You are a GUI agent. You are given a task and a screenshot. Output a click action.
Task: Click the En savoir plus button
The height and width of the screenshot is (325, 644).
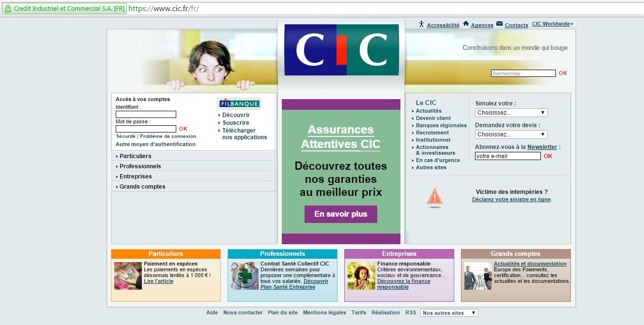341,214
